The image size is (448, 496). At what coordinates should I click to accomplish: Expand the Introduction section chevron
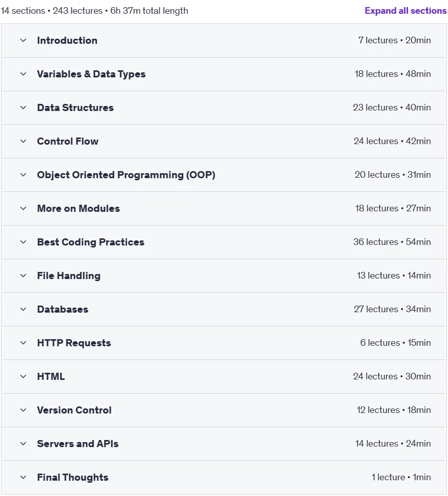click(23, 41)
